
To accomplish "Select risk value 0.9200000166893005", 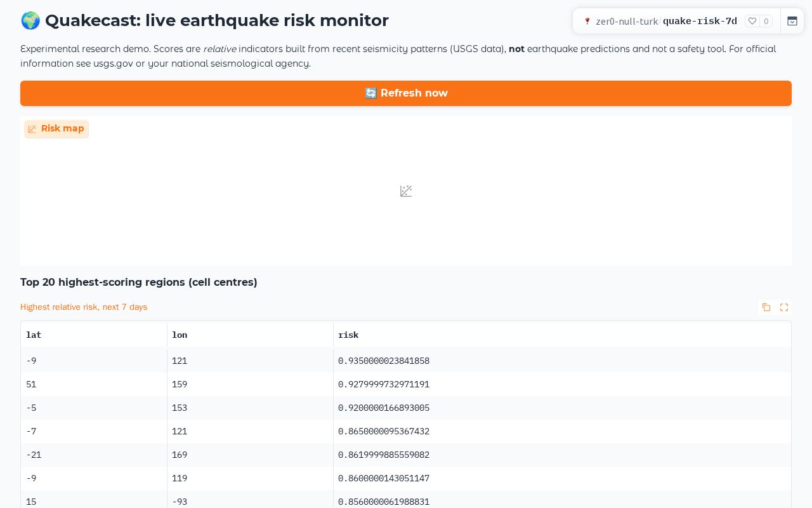I will tap(384, 408).
